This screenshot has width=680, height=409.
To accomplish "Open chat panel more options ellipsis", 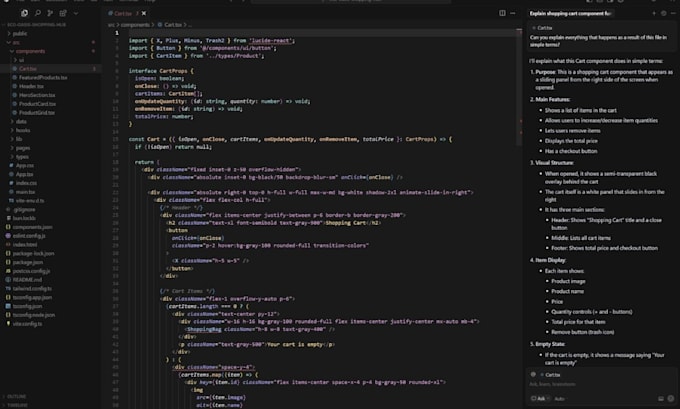I will pos(673,13).
